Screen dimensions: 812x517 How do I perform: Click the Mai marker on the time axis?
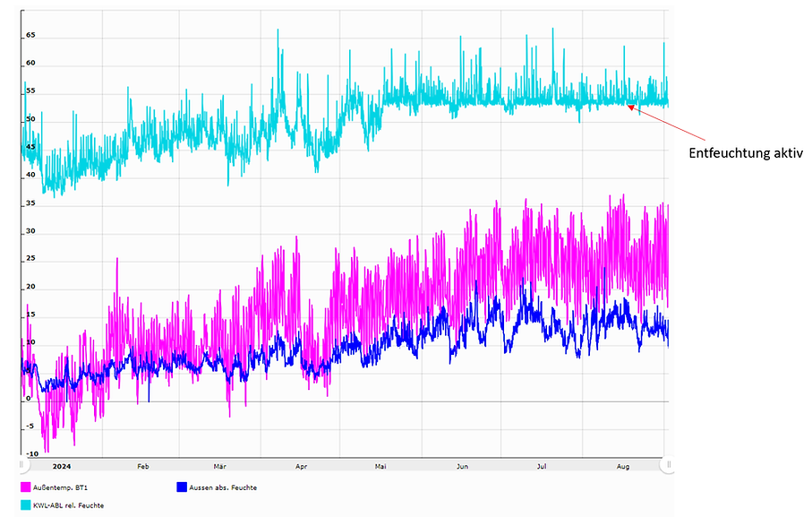[380, 466]
